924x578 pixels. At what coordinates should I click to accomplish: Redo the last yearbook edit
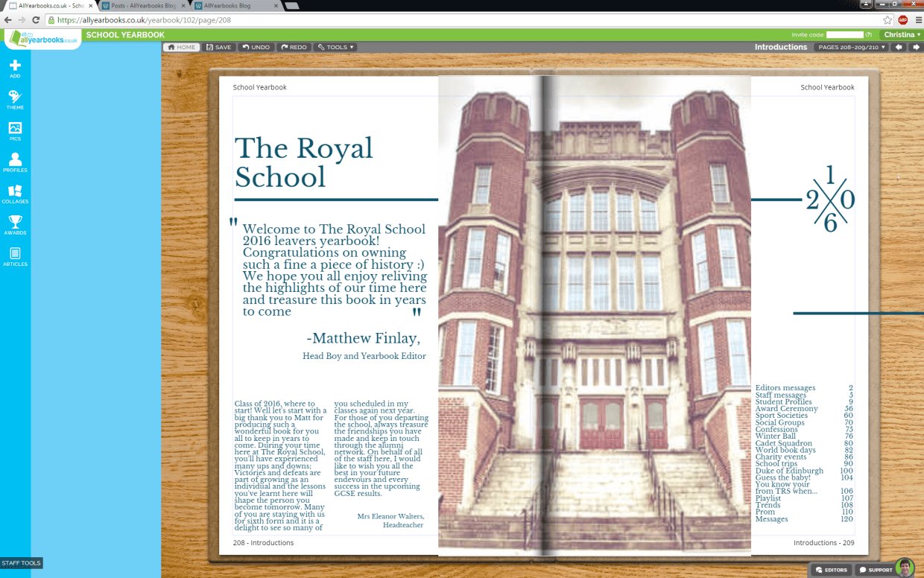[x=294, y=47]
